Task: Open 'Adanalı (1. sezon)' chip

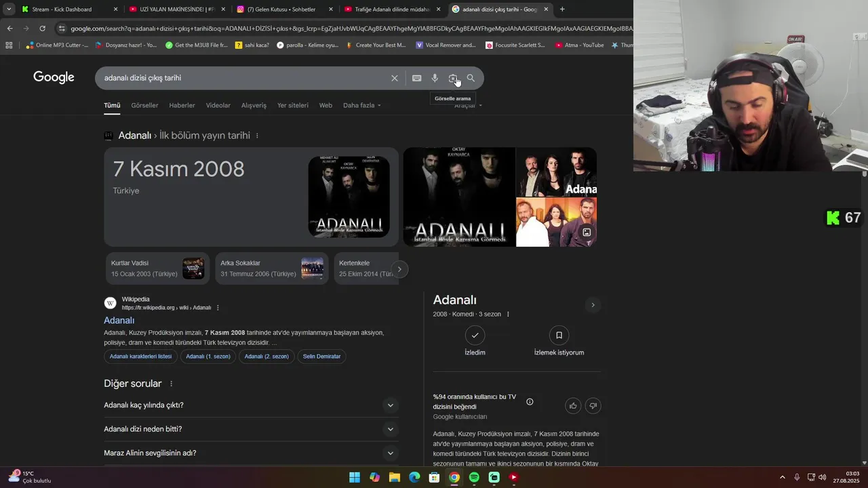Action: (208, 357)
